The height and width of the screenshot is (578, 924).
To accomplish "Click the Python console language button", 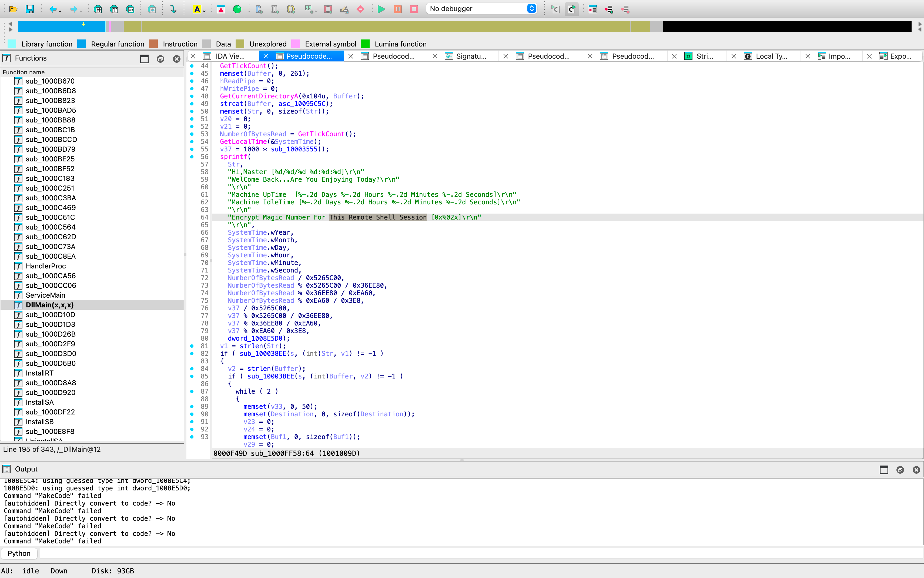I will click(x=19, y=553).
